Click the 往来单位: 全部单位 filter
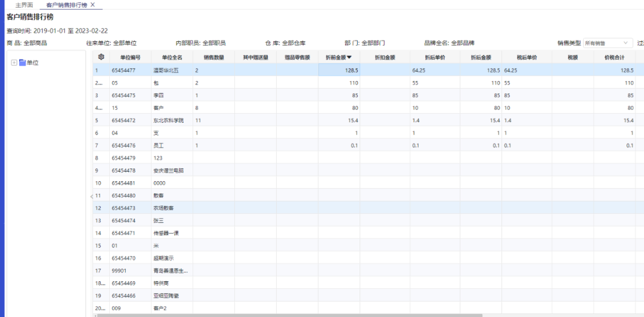644x317 pixels. coord(111,43)
